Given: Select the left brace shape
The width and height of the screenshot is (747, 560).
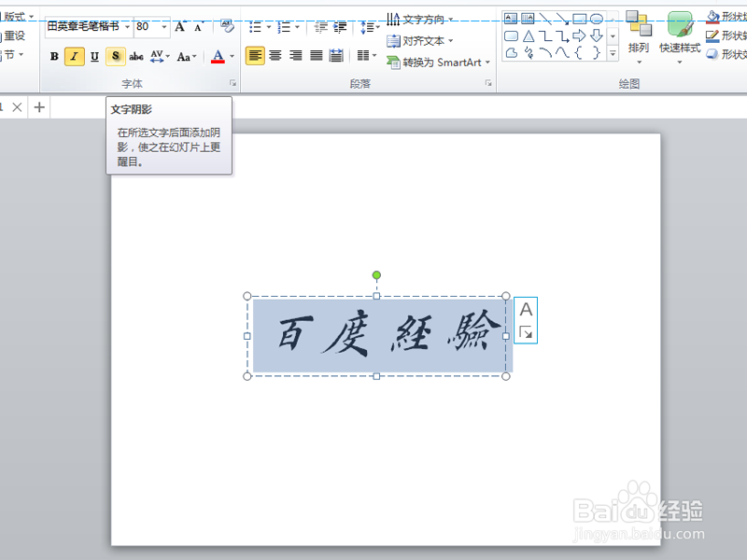Looking at the screenshot, I should tap(579, 53).
